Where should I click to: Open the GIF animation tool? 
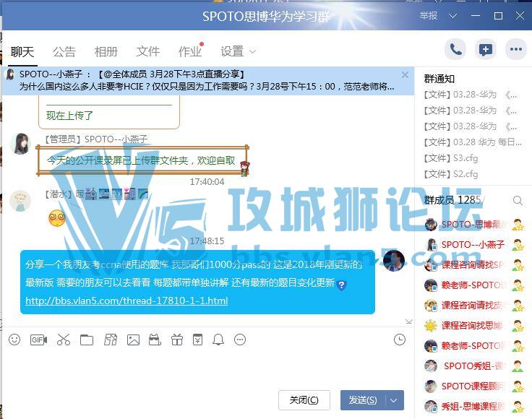click(38, 340)
